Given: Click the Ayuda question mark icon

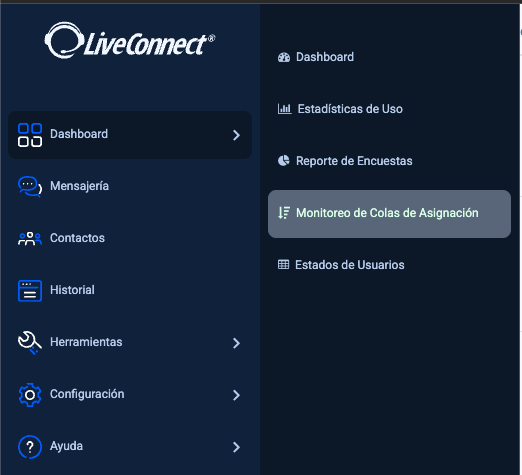Looking at the screenshot, I should point(30,447).
